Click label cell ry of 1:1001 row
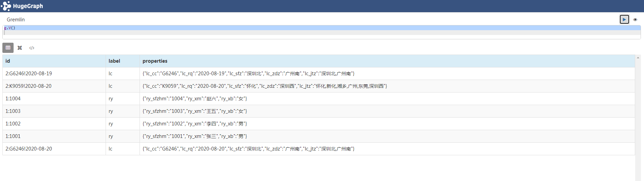The width and height of the screenshot is (644, 181). pos(123,136)
